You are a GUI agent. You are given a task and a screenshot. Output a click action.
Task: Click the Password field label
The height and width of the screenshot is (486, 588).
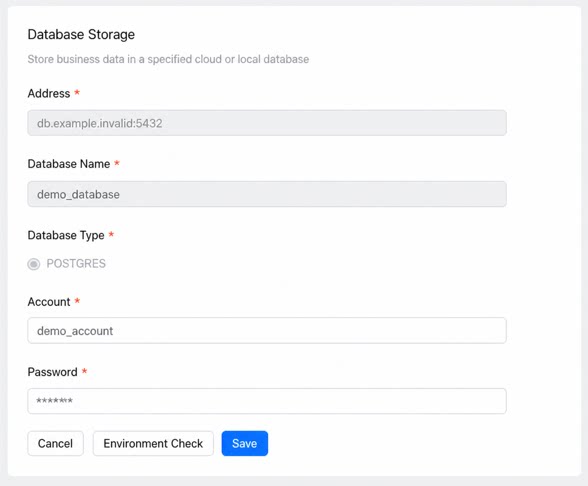[52, 372]
